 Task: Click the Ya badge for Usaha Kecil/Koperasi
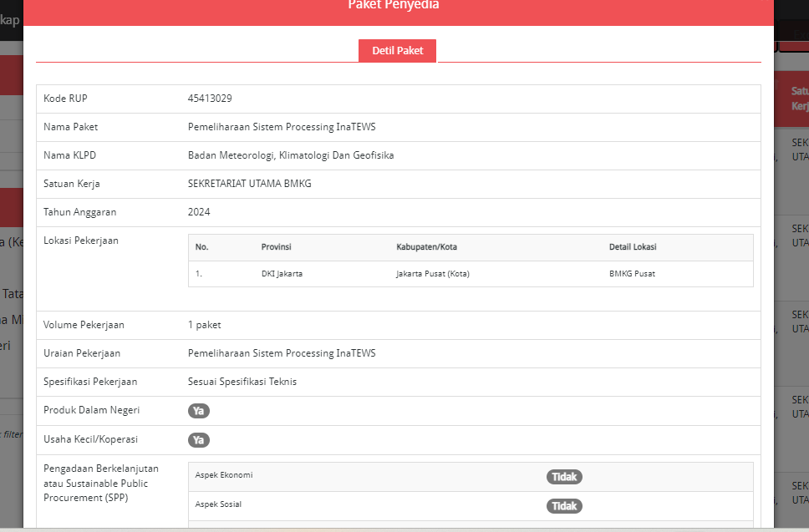[x=199, y=440]
